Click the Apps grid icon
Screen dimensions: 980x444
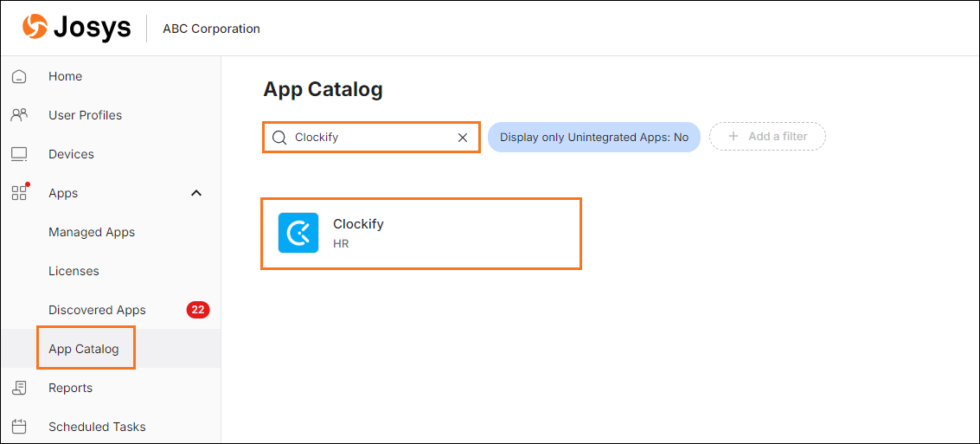click(20, 192)
